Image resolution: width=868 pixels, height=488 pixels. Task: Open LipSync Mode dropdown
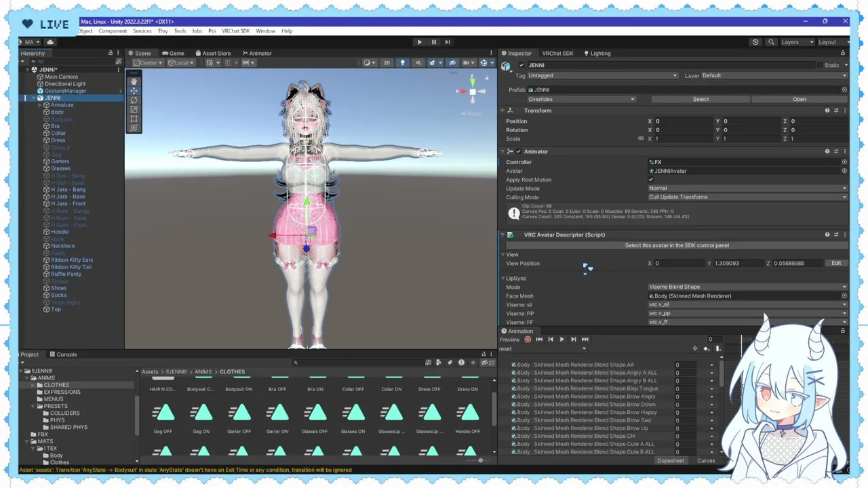click(x=747, y=287)
